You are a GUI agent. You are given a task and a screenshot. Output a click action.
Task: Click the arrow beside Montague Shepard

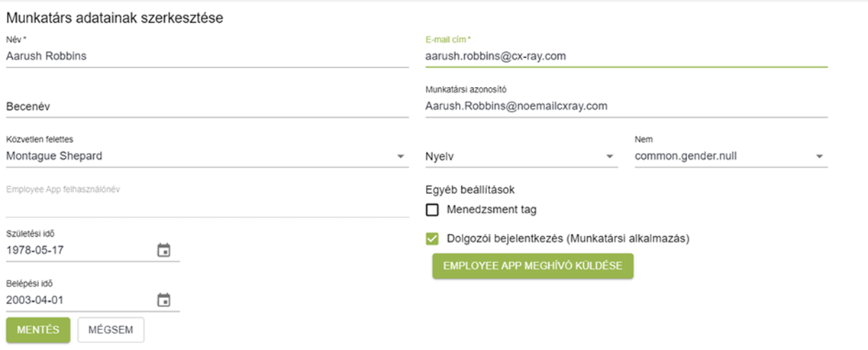(x=401, y=157)
